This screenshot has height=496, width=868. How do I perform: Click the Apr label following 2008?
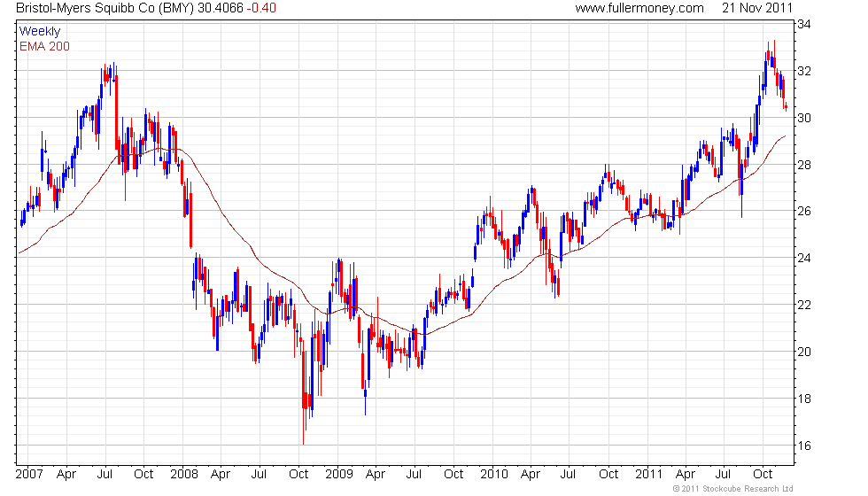pyautogui.click(x=221, y=475)
